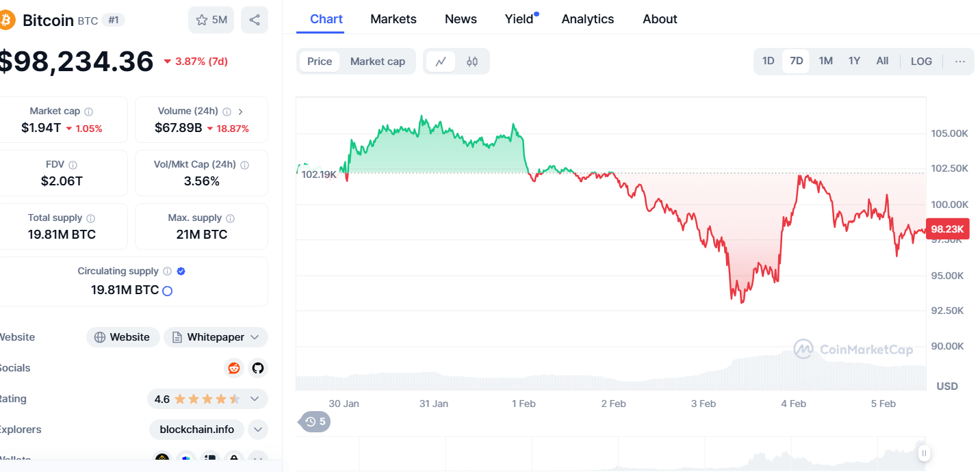Click the Market cap info icon

(89, 112)
